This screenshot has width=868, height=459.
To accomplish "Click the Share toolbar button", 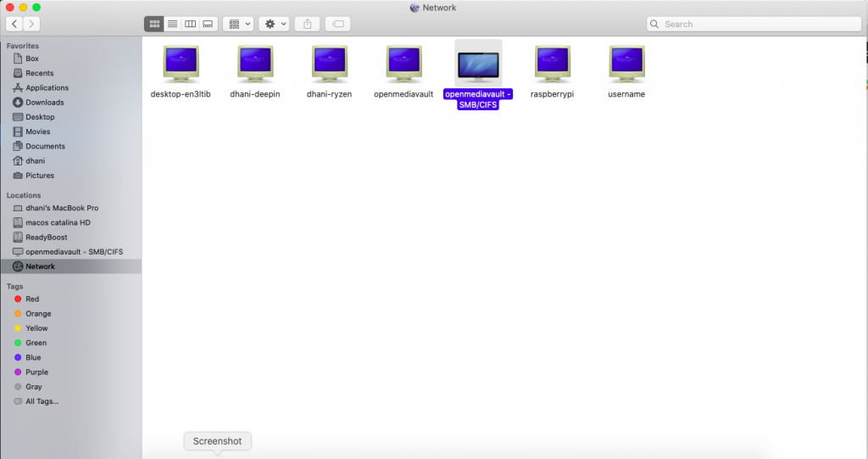I will [307, 24].
